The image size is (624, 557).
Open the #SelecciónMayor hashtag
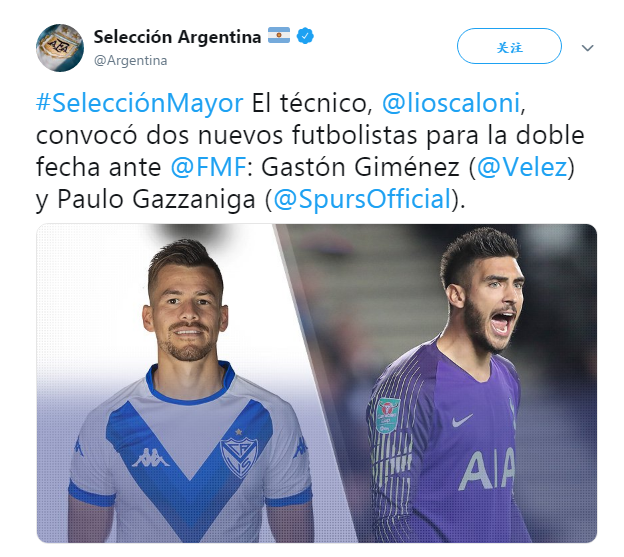coord(139,103)
